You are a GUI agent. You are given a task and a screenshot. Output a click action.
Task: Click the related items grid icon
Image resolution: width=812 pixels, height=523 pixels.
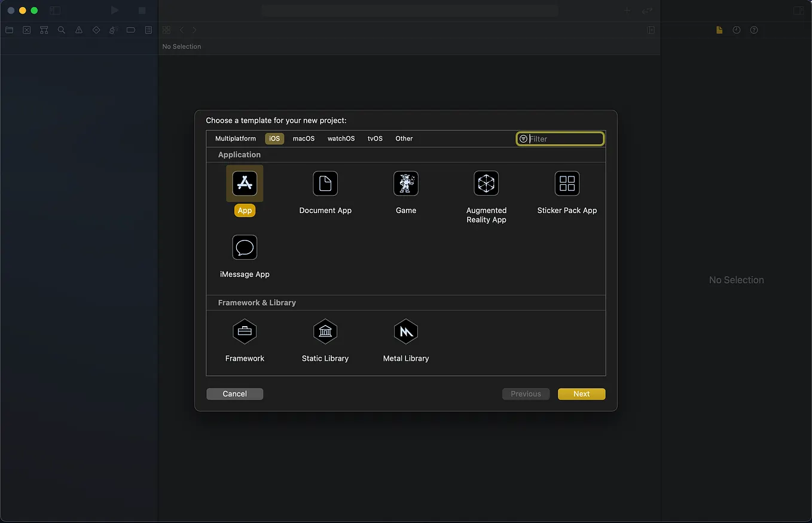pyautogui.click(x=166, y=30)
